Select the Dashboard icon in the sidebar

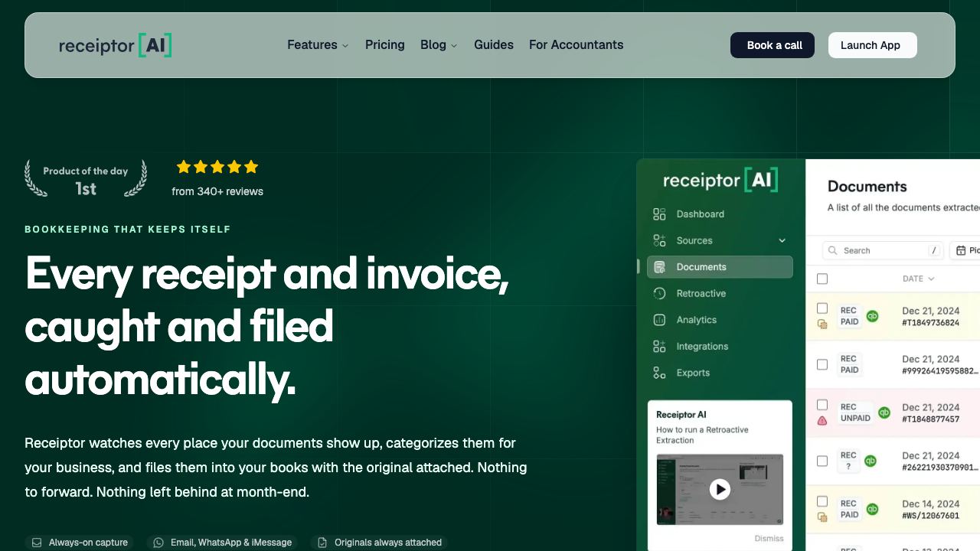(x=659, y=214)
